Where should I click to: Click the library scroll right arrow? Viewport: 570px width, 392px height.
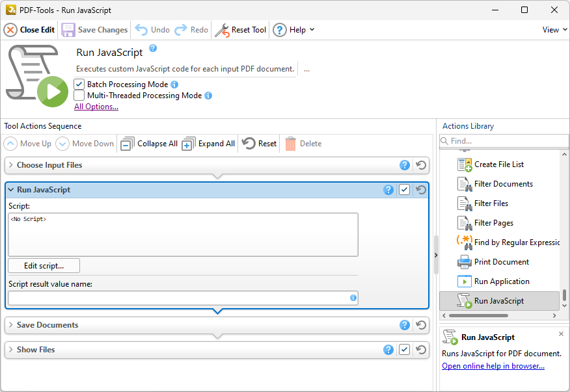tap(554, 316)
